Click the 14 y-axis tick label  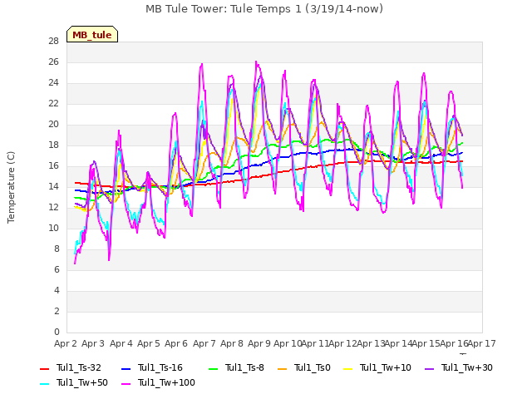point(53,186)
